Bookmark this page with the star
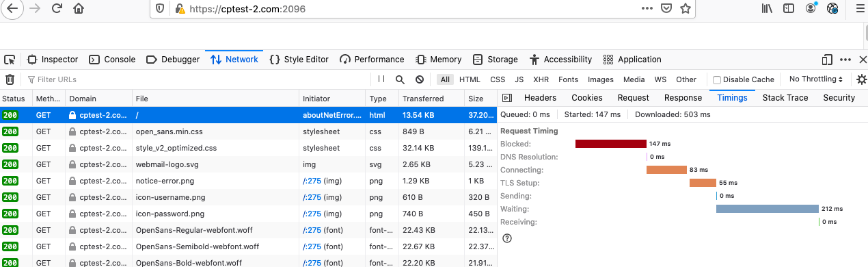The height and width of the screenshot is (267, 868). click(x=686, y=9)
